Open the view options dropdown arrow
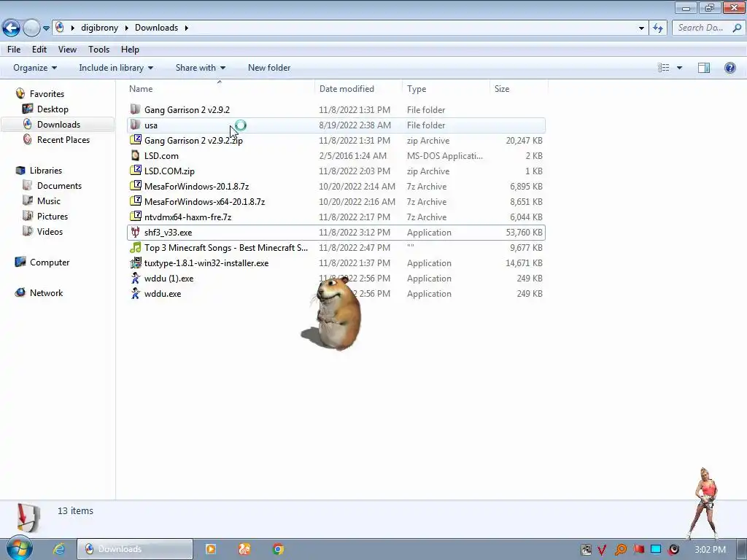The width and height of the screenshot is (747, 560). click(679, 68)
